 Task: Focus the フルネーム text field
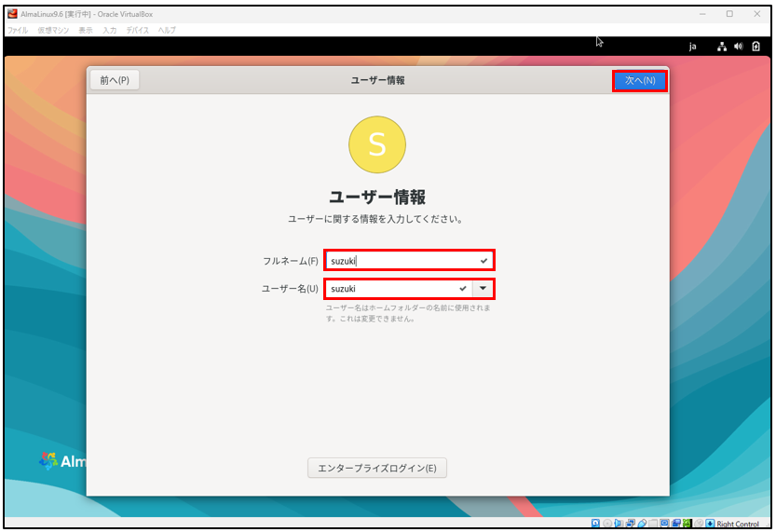(x=401, y=261)
